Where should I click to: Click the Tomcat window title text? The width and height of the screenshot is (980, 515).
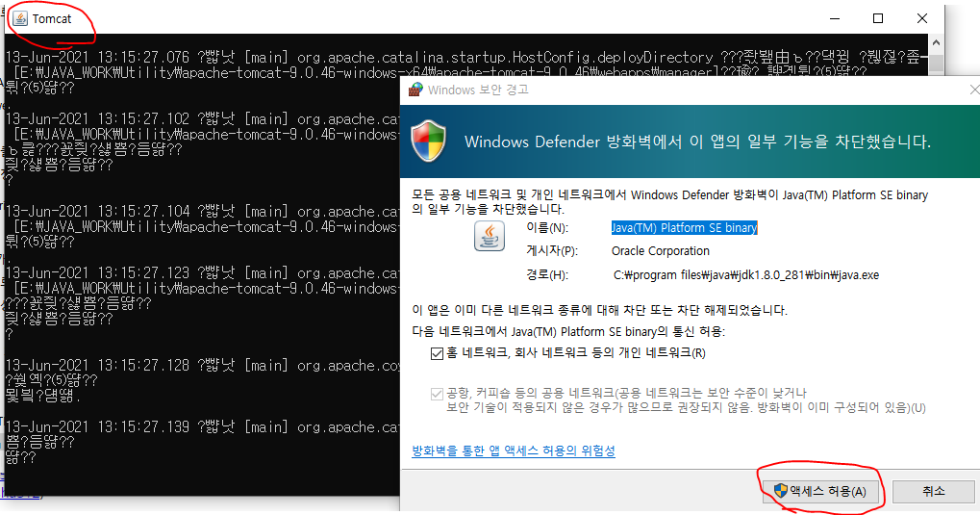tap(52, 19)
